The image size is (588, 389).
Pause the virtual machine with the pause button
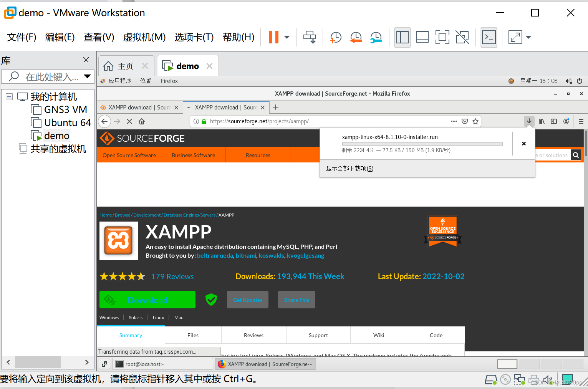(274, 37)
